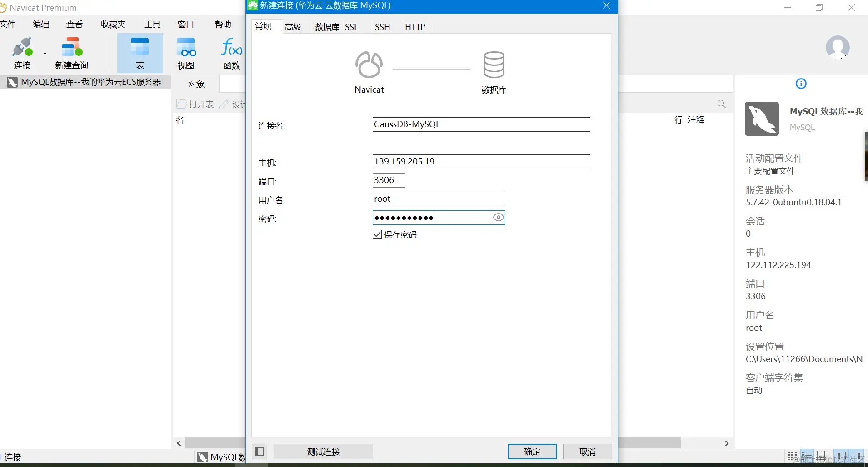Click the 取消 button
This screenshot has height=467, width=868.
[588, 452]
